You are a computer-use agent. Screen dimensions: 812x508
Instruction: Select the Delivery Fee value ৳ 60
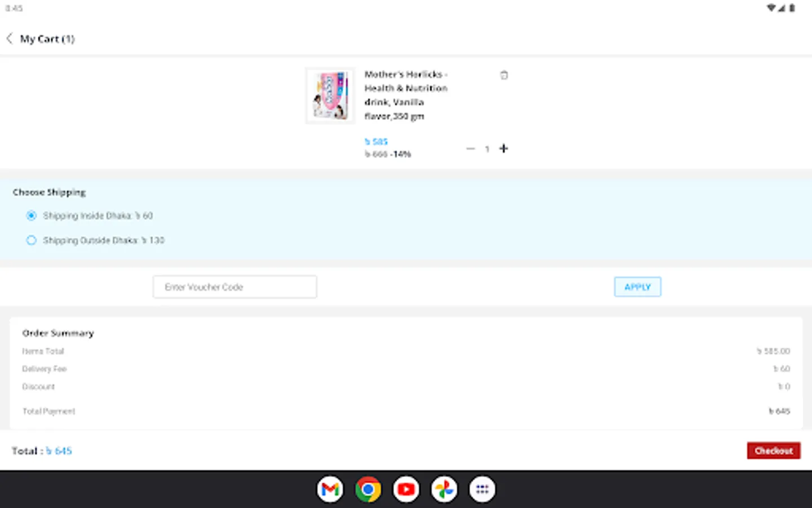click(x=782, y=369)
